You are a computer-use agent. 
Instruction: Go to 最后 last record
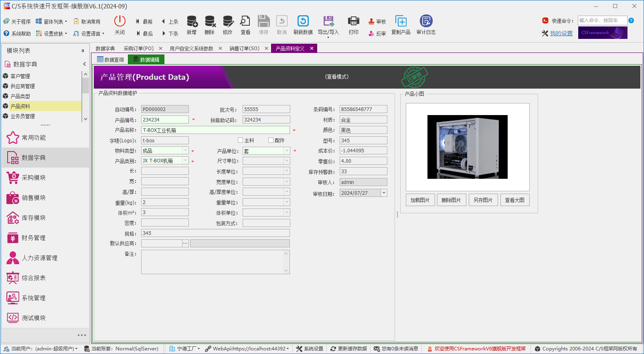pyautogui.click(x=144, y=34)
